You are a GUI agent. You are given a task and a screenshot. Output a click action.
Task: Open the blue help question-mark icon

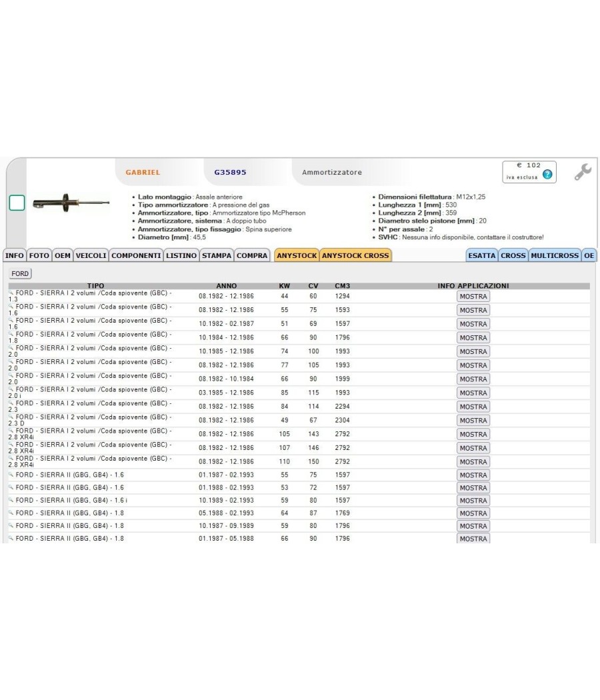547,175
